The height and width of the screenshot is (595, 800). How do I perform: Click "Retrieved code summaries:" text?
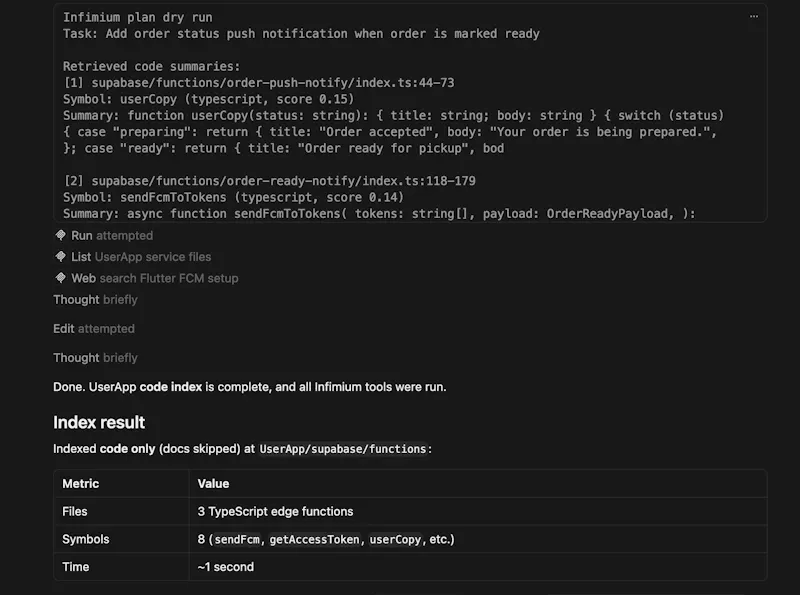tap(152, 66)
